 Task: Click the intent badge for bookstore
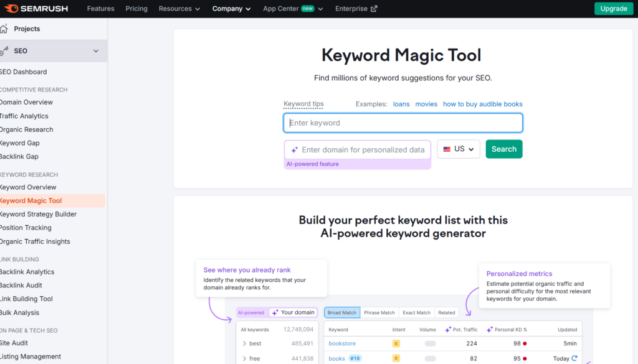point(396,343)
